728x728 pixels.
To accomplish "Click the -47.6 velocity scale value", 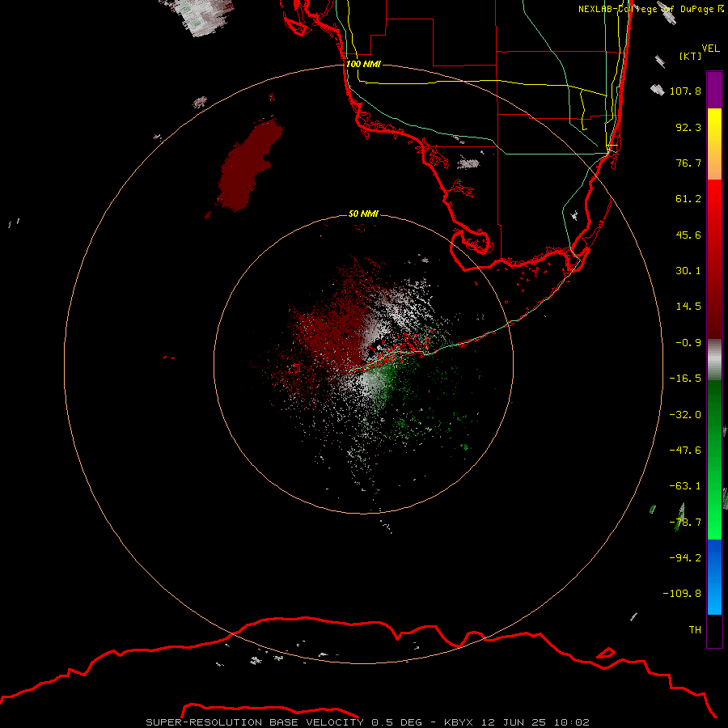I will tap(685, 451).
